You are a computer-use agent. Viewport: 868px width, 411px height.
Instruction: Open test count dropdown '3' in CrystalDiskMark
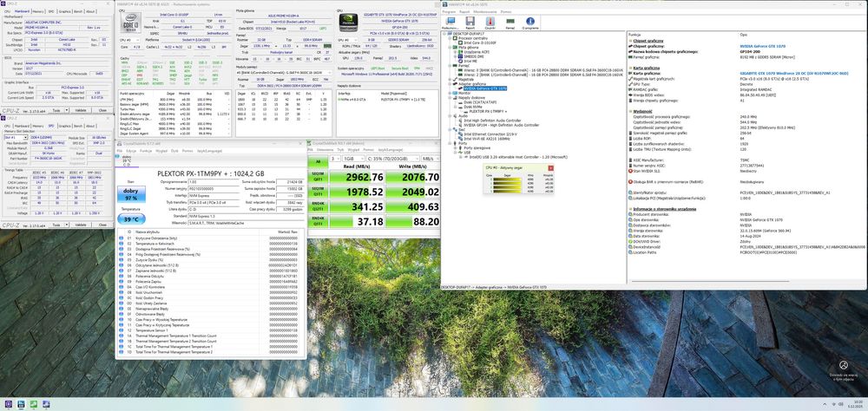point(334,159)
